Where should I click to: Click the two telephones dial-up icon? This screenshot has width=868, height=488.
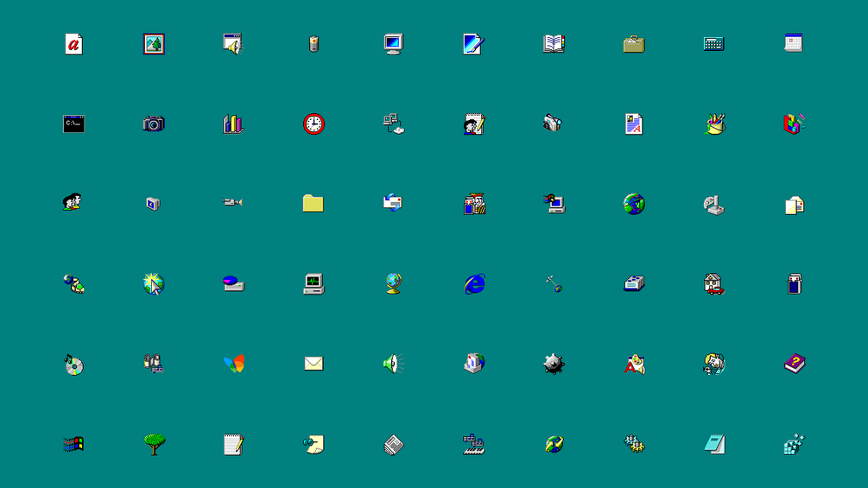(154, 364)
